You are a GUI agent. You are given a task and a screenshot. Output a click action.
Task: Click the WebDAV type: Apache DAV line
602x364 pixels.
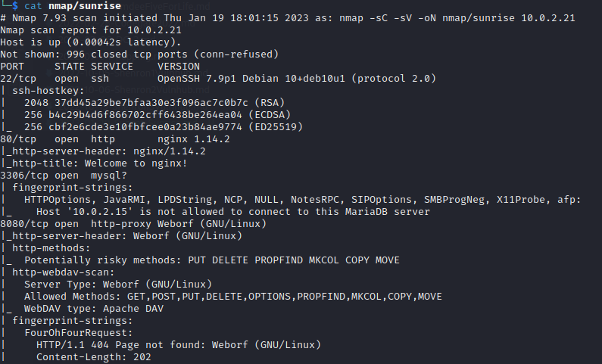pos(94,309)
